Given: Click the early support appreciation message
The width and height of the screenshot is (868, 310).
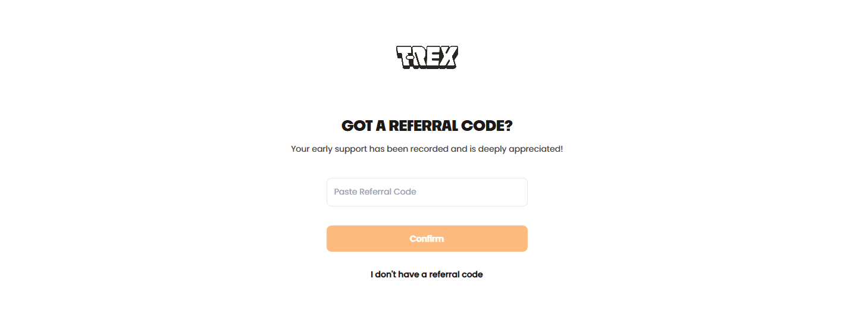Looking at the screenshot, I should point(427,149).
